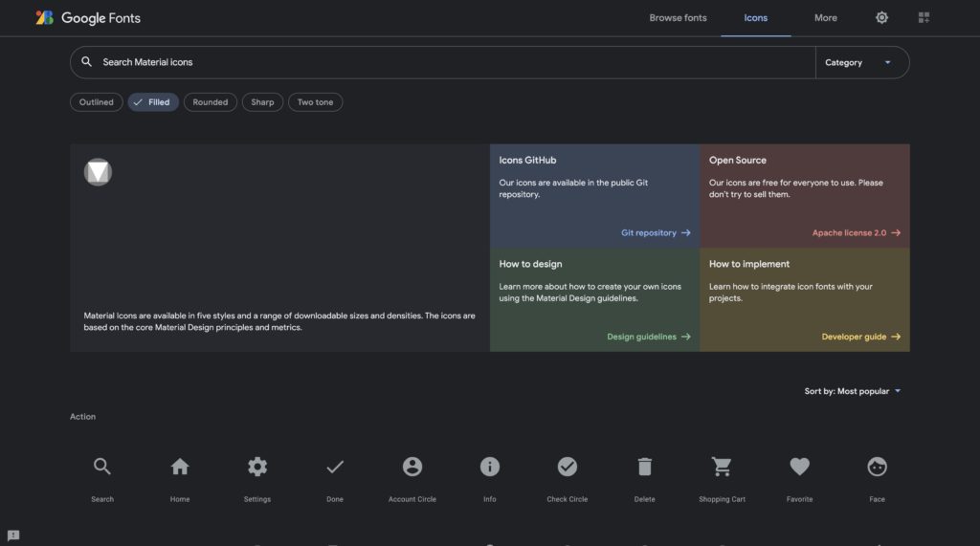Open the selected families grid icon

click(924, 17)
